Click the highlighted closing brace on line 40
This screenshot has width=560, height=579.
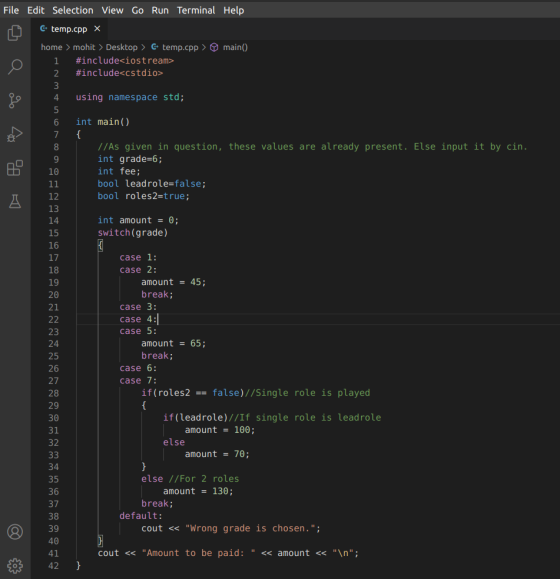click(100, 541)
